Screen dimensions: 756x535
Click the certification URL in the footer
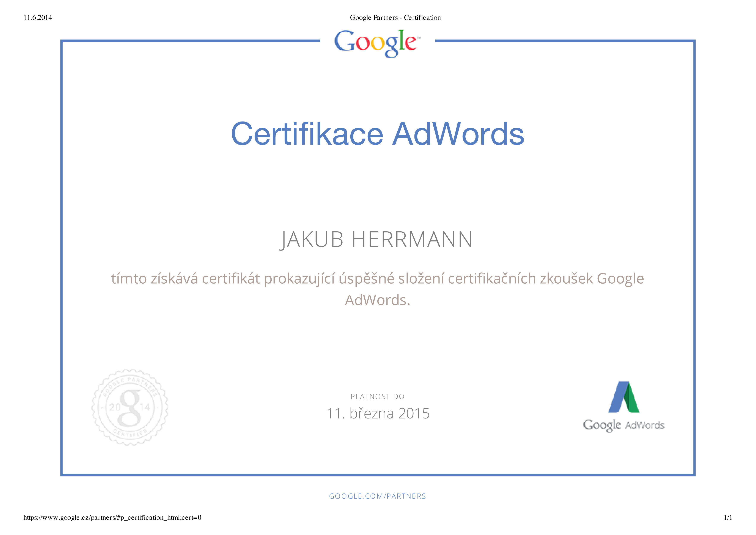click(112, 518)
